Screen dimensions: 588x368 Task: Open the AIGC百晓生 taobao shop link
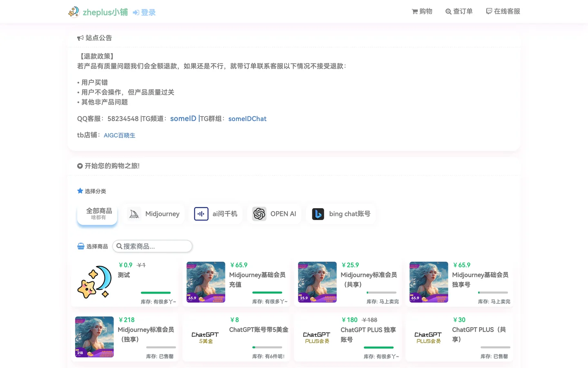[119, 135]
